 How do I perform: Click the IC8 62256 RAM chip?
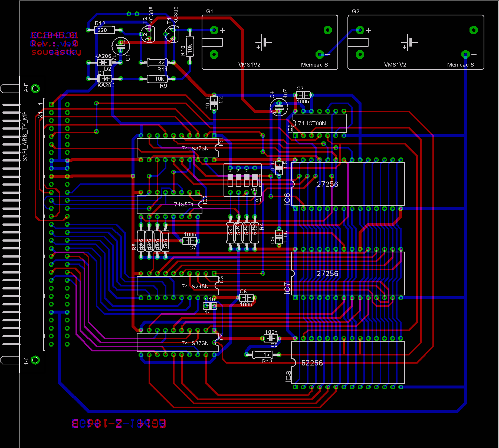tap(348, 363)
